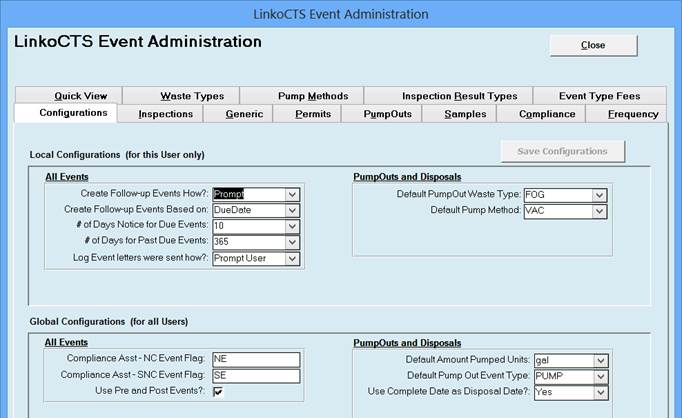Expand Days for Past Due Events dropdown

point(292,242)
